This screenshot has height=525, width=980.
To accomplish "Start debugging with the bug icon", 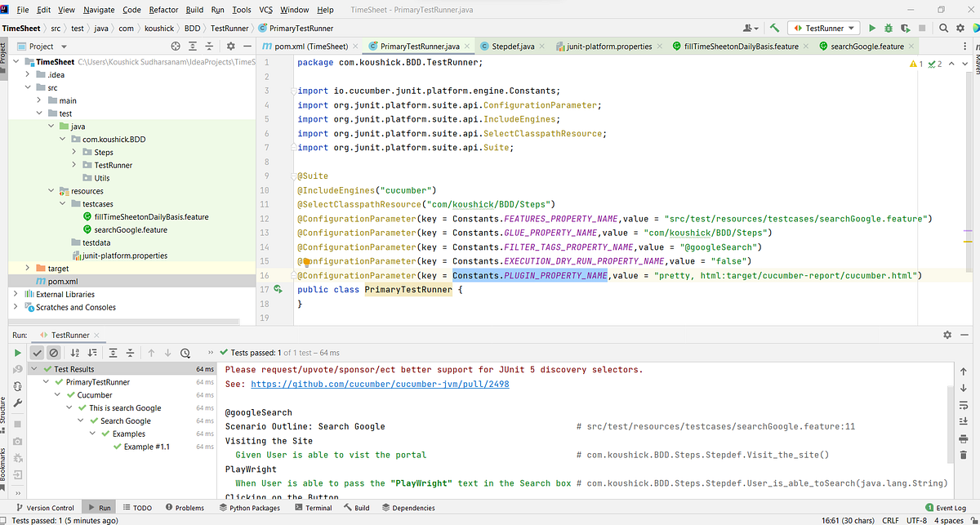I will (889, 27).
